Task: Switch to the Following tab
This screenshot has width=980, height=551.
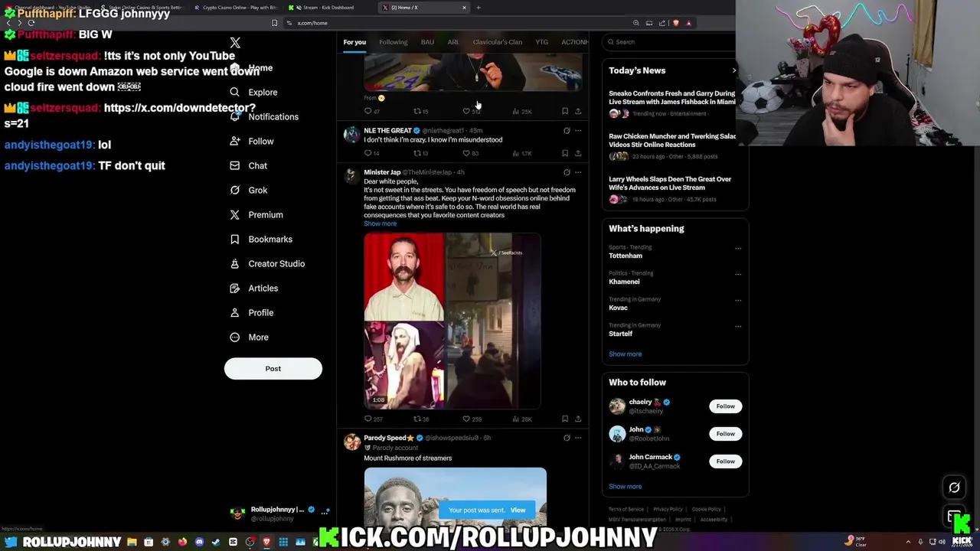Action: pyautogui.click(x=393, y=42)
